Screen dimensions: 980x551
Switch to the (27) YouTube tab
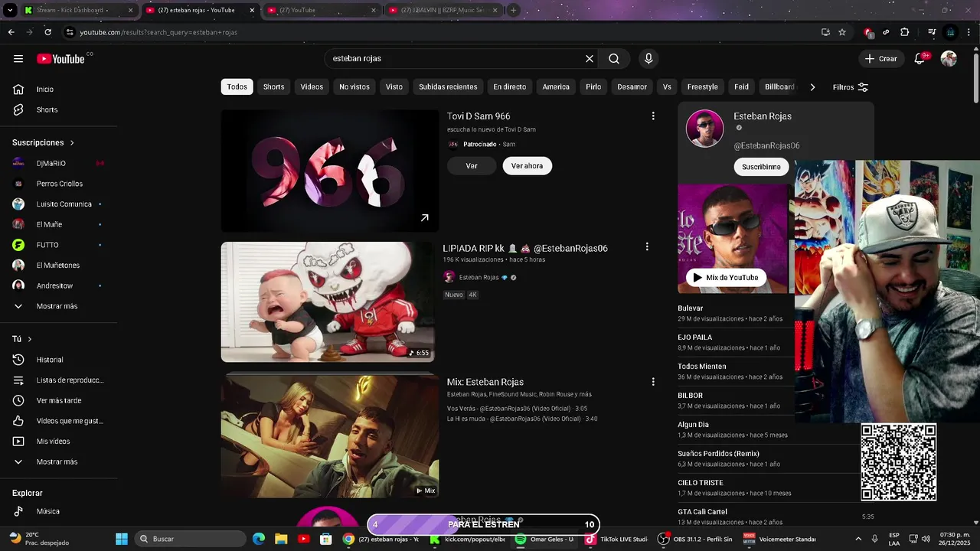322,10
